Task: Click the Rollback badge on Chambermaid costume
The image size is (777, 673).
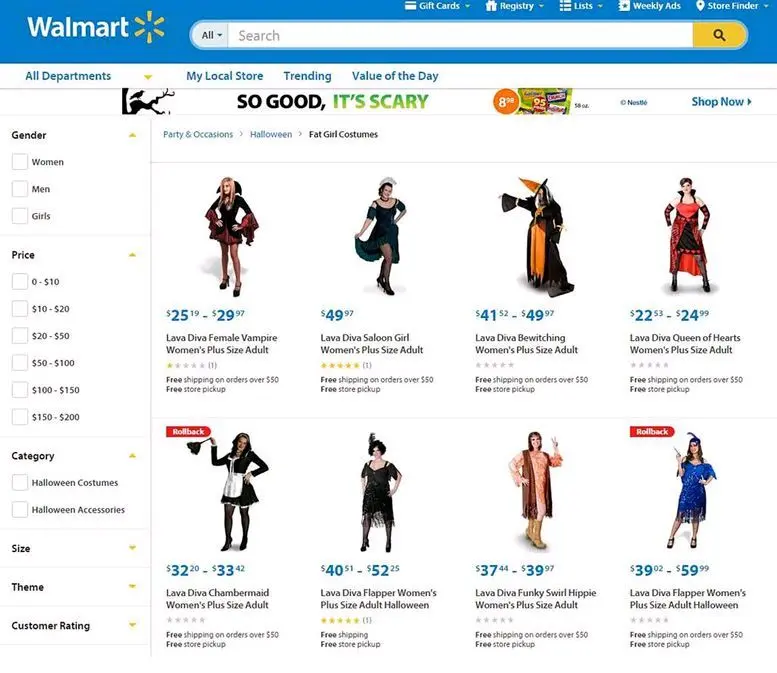Action: tap(188, 432)
